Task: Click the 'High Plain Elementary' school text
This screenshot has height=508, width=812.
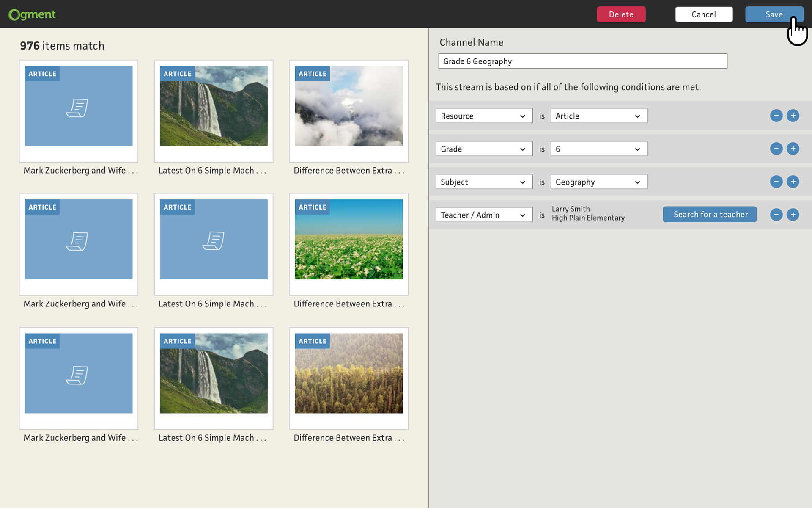Action: coord(588,218)
